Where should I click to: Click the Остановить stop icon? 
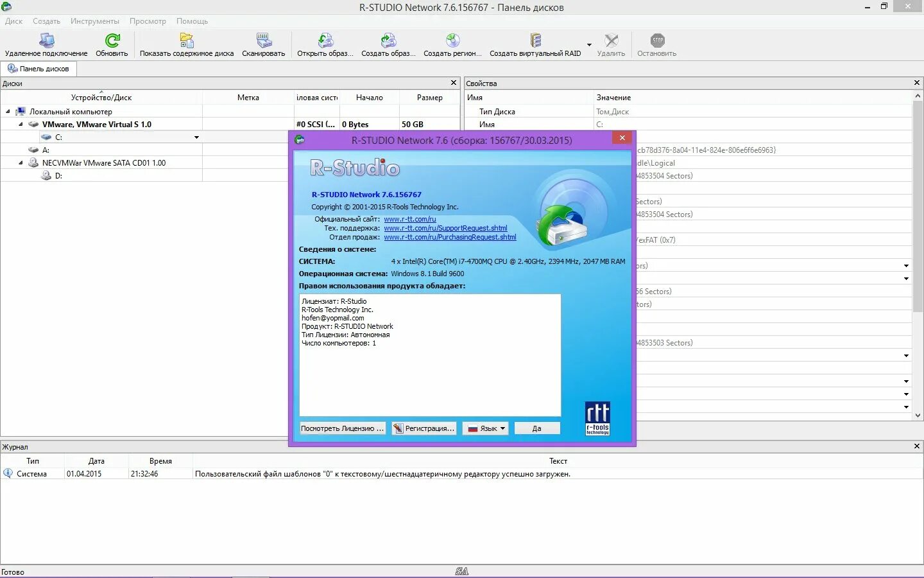[657, 40]
